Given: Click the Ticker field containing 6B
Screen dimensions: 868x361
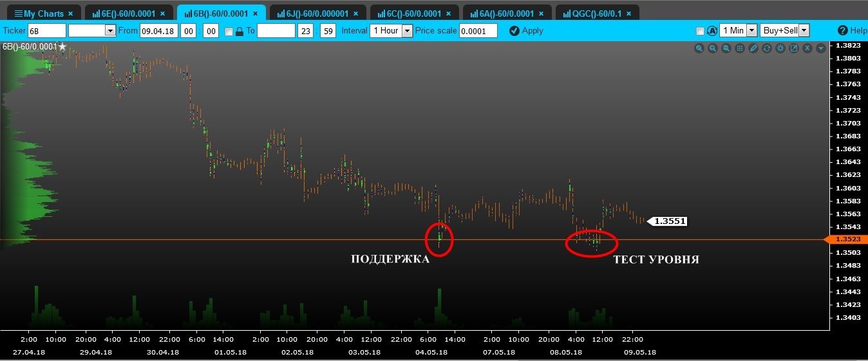Looking at the screenshot, I should (x=46, y=30).
